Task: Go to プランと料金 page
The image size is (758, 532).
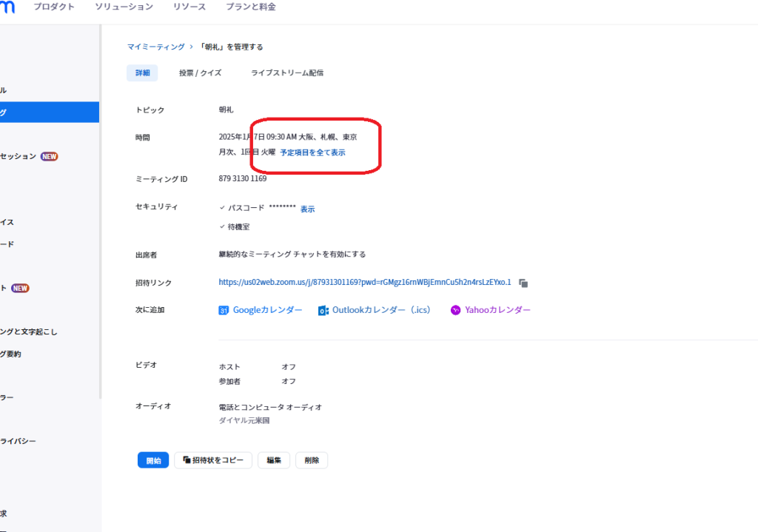Action: click(x=251, y=7)
